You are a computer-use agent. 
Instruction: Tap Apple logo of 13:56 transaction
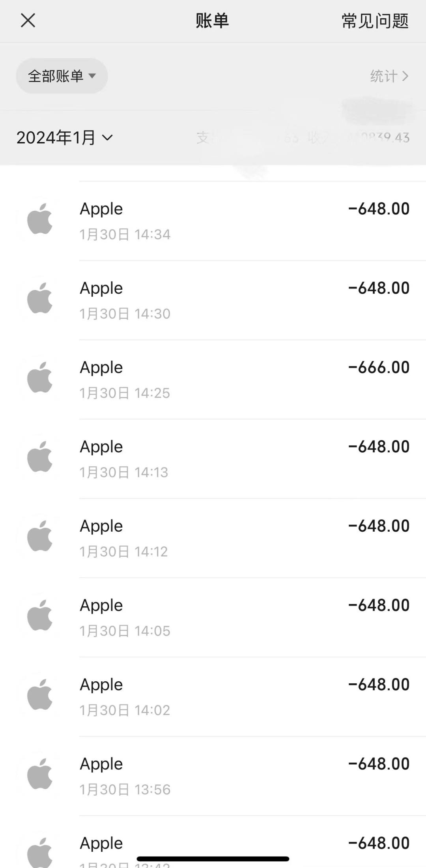[x=40, y=774]
